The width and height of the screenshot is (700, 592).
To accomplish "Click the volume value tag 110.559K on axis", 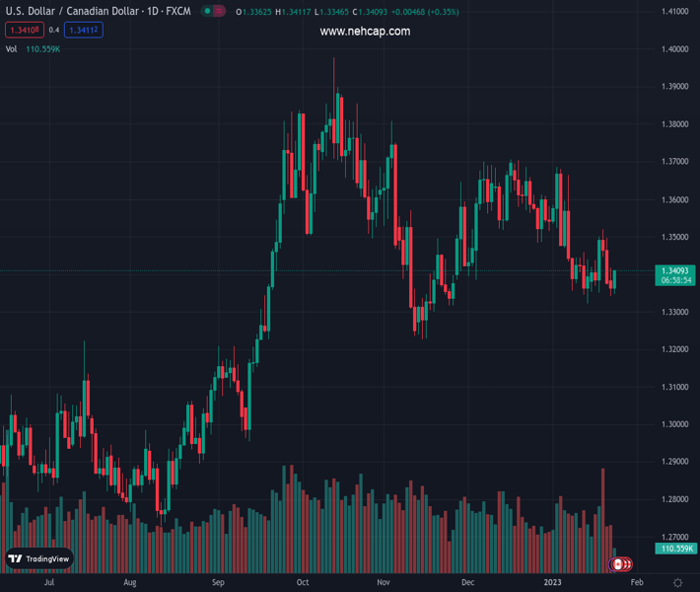I will pyautogui.click(x=675, y=549).
